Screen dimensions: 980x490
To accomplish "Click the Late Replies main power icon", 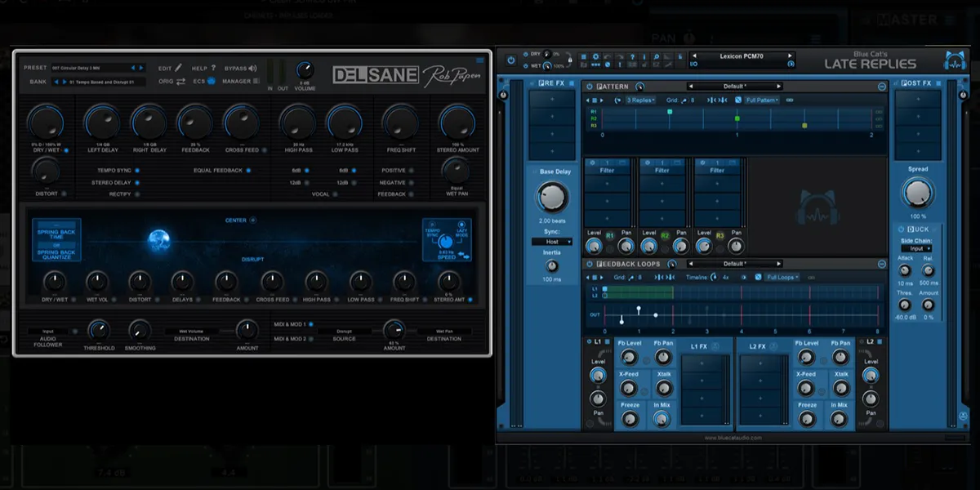I will tap(511, 60).
